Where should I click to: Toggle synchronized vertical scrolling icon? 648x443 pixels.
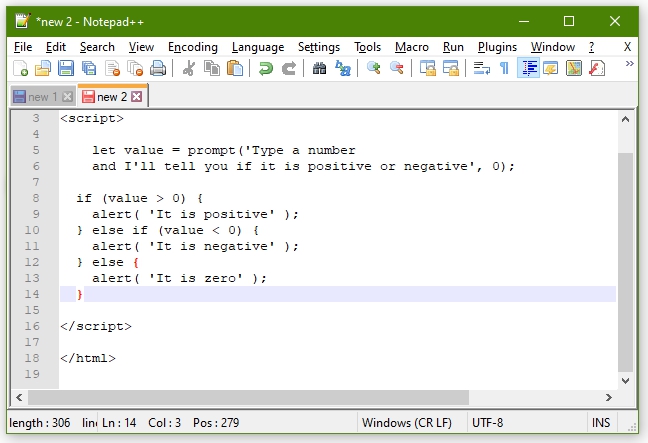point(427,69)
